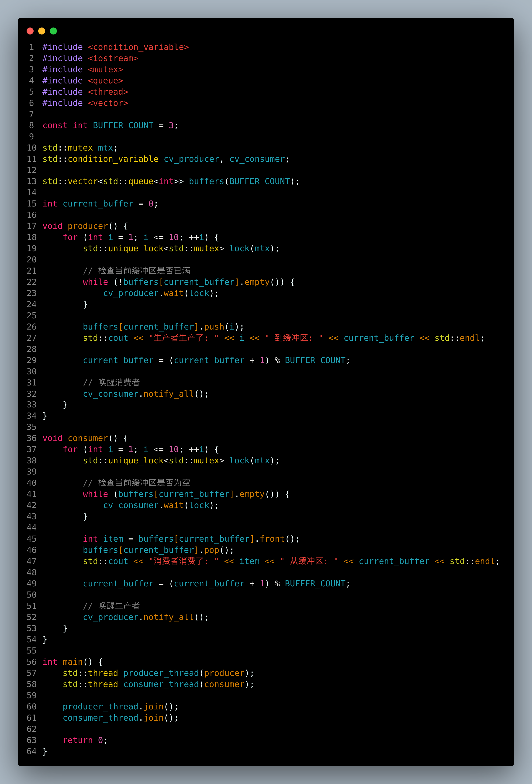Click 'pop' method on line 46
The image size is (532, 784).
(x=211, y=550)
